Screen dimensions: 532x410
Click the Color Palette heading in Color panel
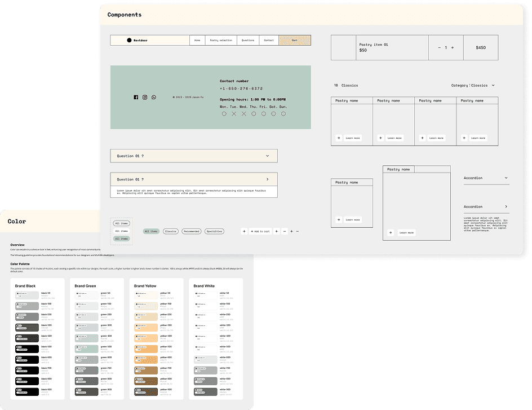coord(20,264)
